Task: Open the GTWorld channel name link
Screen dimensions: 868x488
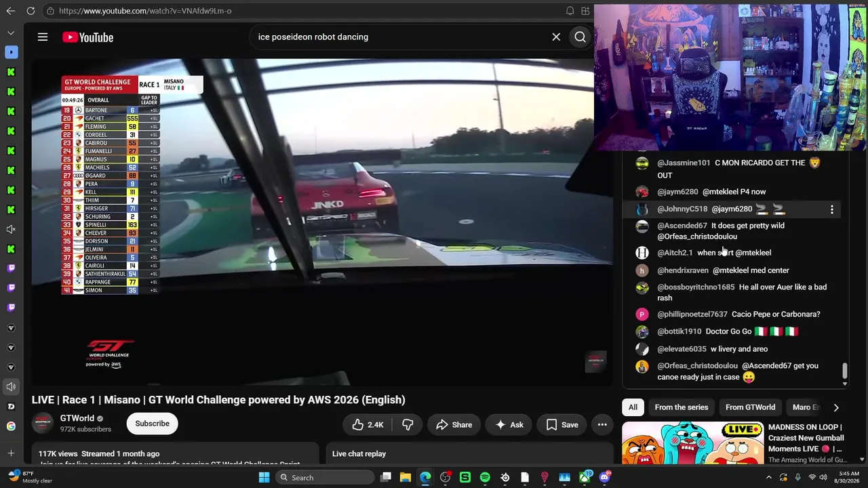Action: [x=77, y=418]
